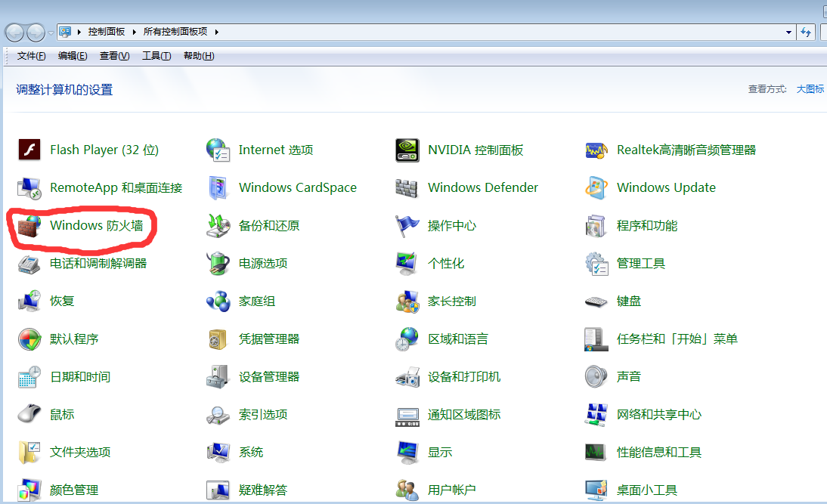The height and width of the screenshot is (504, 827).
Task: Click the 键盘 keyboard icon
Action: [596, 301]
